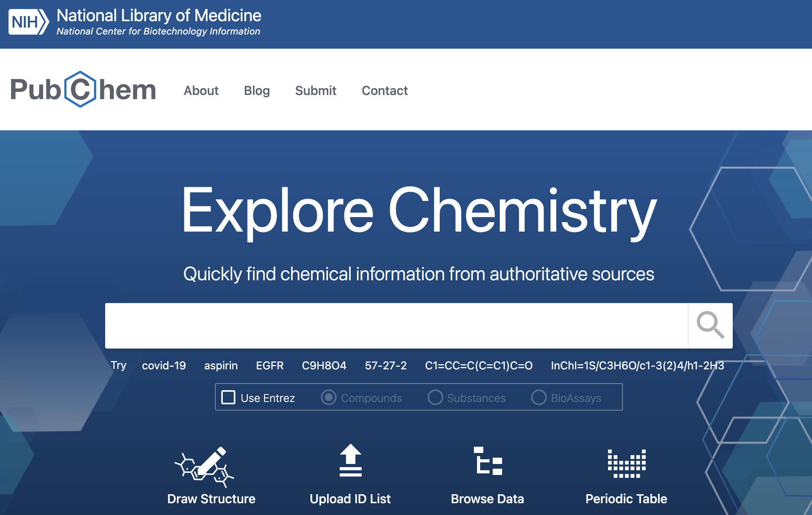
Task: Open the PubChem home logo
Action: [83, 89]
